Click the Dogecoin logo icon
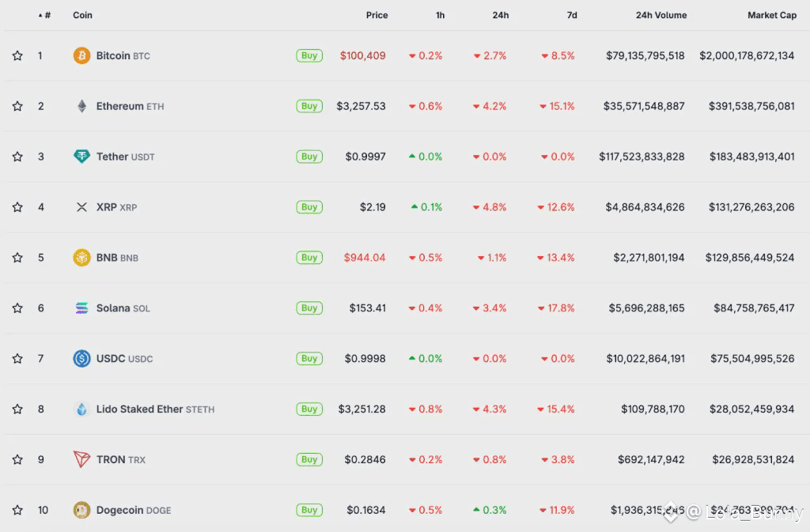 point(81,510)
